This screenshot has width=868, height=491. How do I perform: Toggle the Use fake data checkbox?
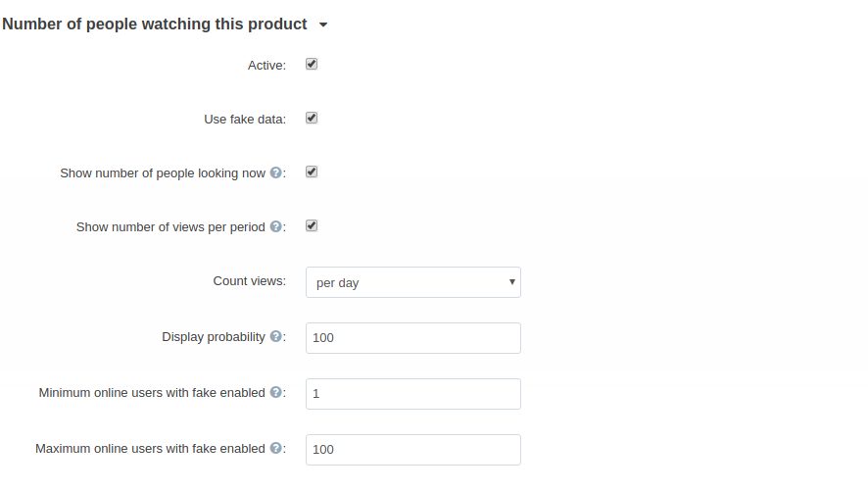(312, 118)
